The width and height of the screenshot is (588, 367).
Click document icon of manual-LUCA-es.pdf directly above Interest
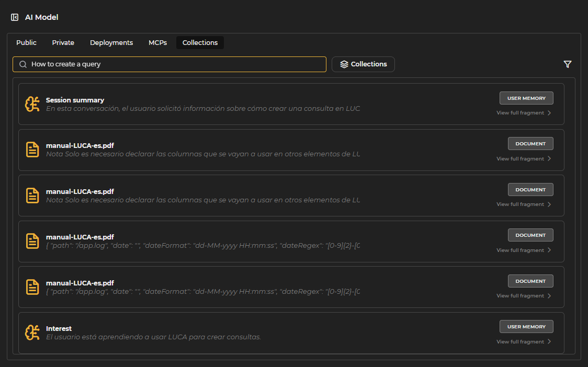pos(32,287)
